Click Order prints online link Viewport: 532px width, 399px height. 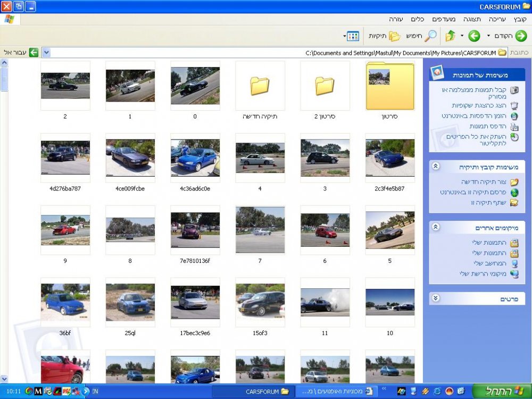tap(473, 116)
